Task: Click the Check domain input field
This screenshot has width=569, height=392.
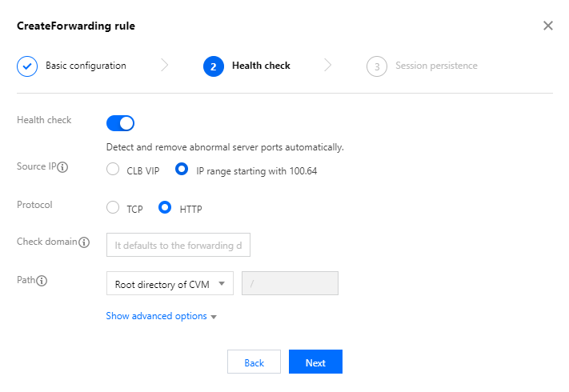Action: 178,245
